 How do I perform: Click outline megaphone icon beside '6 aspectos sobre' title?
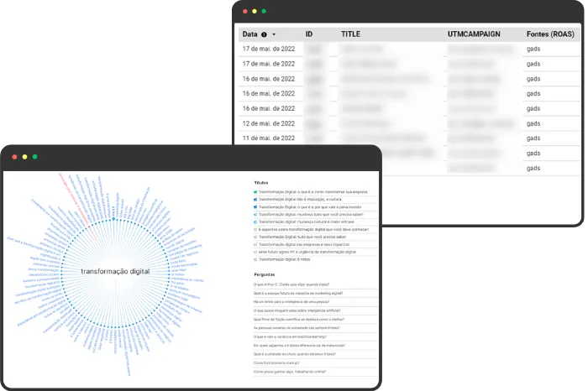pyautogui.click(x=255, y=230)
